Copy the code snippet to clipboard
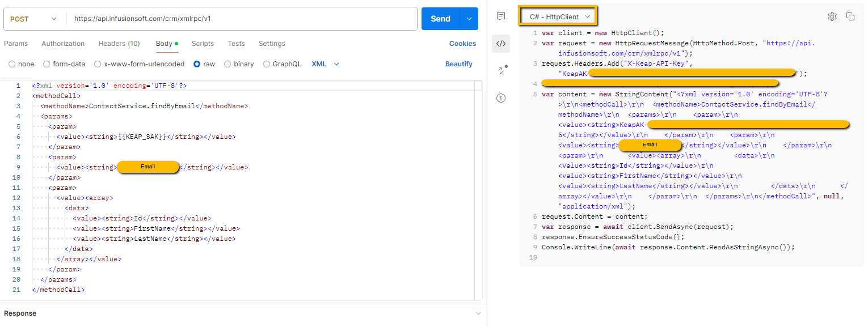The width and height of the screenshot is (868, 327). click(x=850, y=16)
